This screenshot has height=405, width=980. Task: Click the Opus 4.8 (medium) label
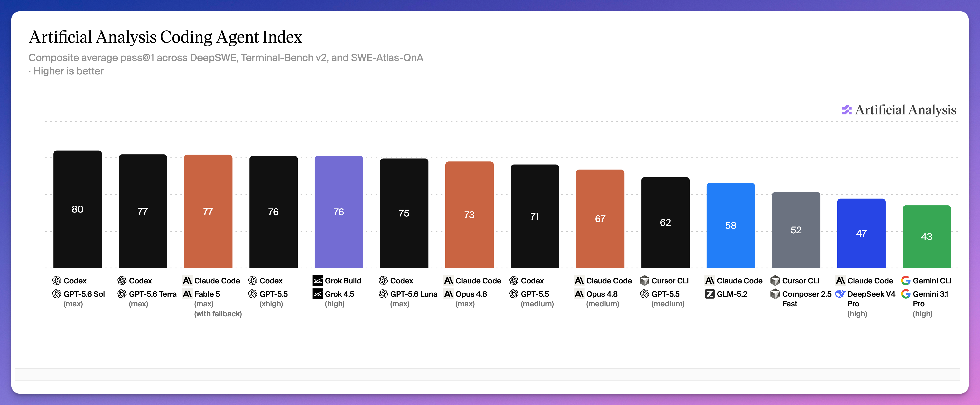[603, 299]
